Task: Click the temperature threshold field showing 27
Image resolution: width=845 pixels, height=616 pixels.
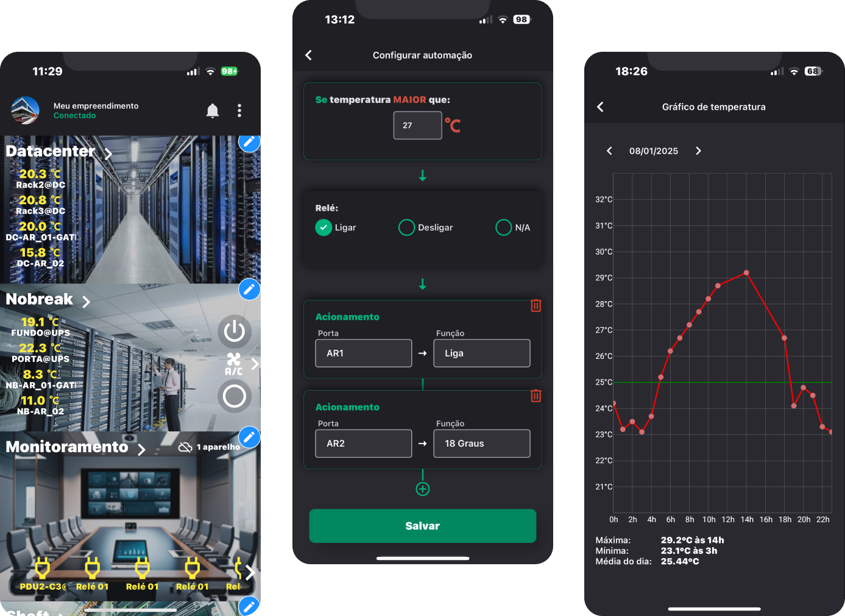Action: [417, 126]
